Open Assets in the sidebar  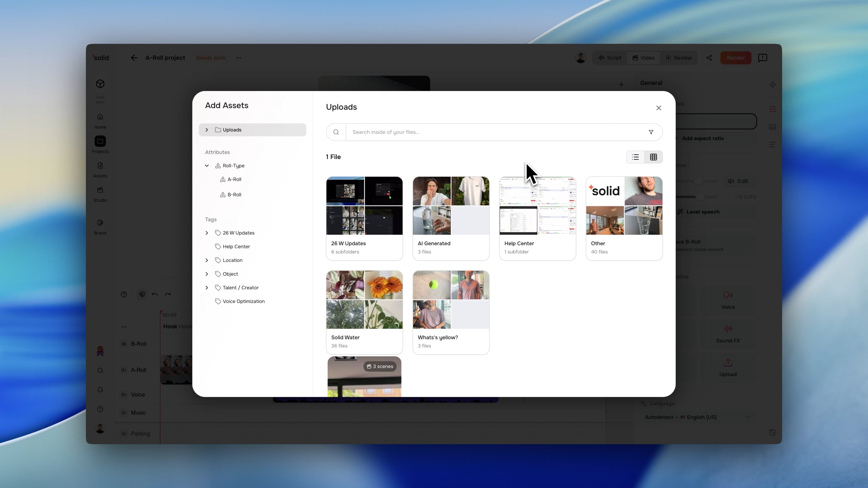(x=100, y=170)
